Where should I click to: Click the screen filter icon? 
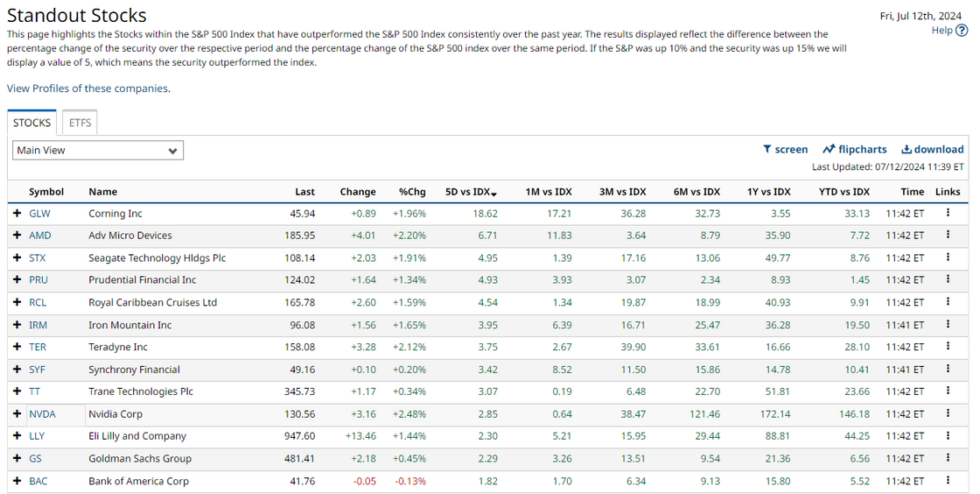coord(766,149)
